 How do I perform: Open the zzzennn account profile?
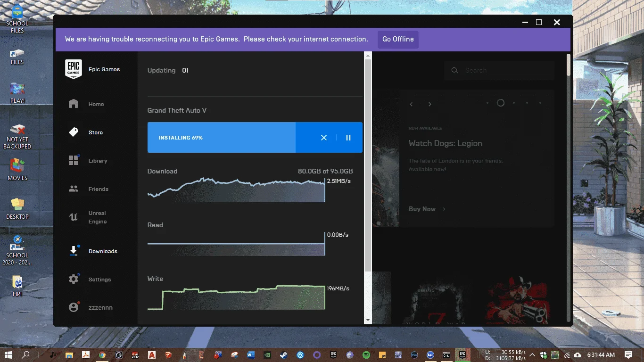tap(91, 307)
